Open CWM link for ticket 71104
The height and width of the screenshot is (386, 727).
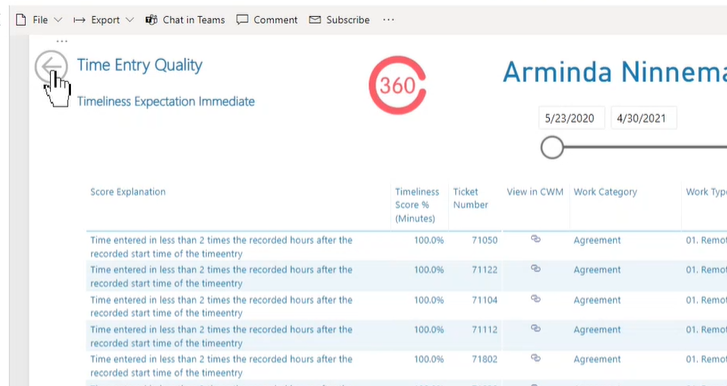[x=536, y=299]
